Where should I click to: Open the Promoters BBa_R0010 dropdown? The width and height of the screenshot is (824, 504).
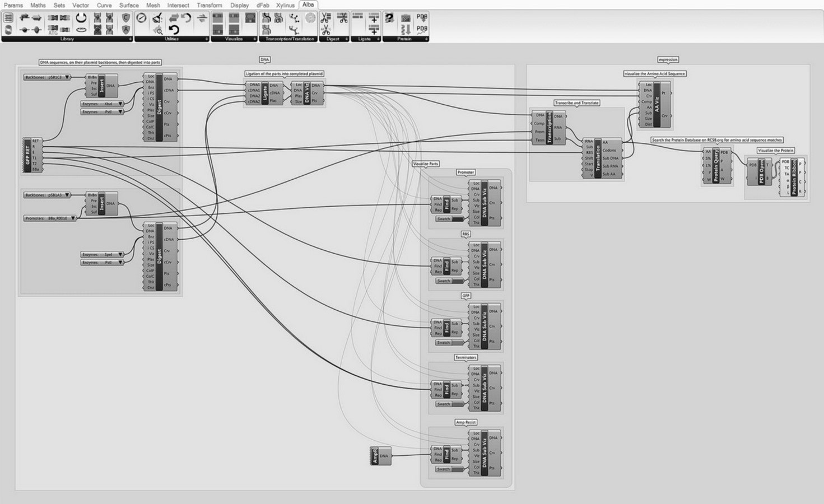click(x=50, y=218)
